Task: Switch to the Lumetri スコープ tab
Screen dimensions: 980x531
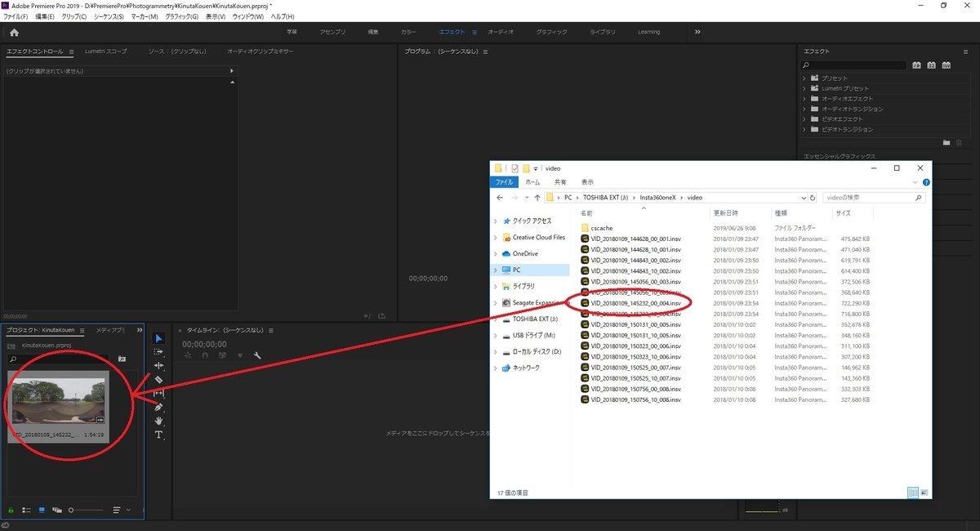Action: (x=106, y=51)
